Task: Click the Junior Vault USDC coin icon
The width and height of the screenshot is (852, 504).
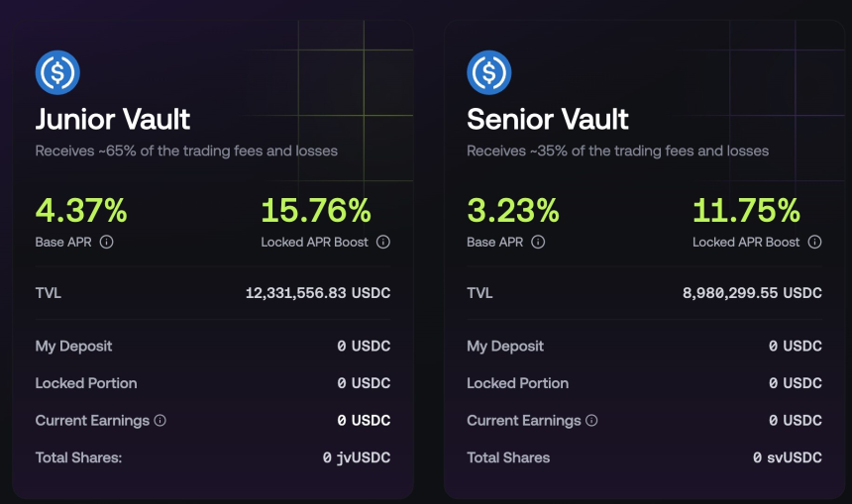Action: (57, 72)
